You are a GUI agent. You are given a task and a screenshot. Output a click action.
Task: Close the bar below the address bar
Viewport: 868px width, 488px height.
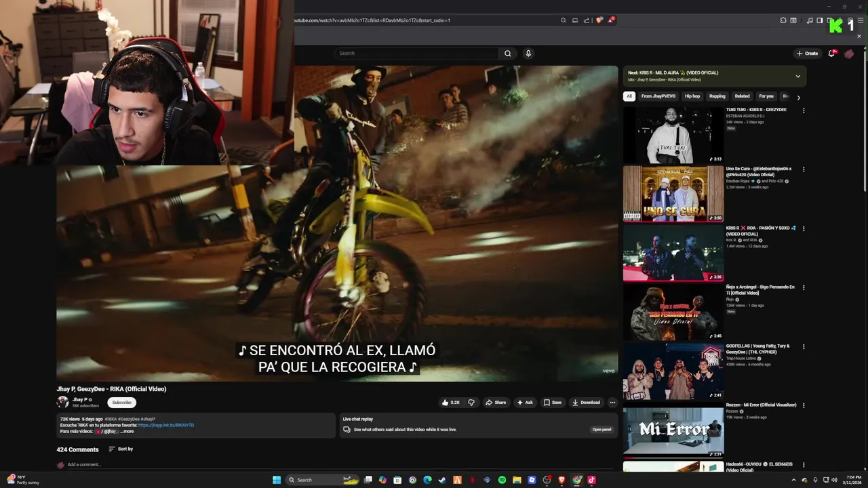tap(859, 35)
